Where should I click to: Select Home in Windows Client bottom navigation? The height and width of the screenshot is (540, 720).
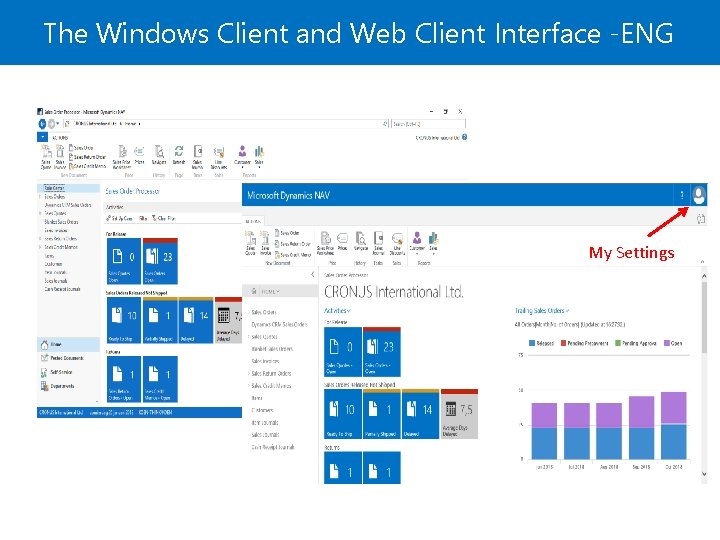pos(68,344)
